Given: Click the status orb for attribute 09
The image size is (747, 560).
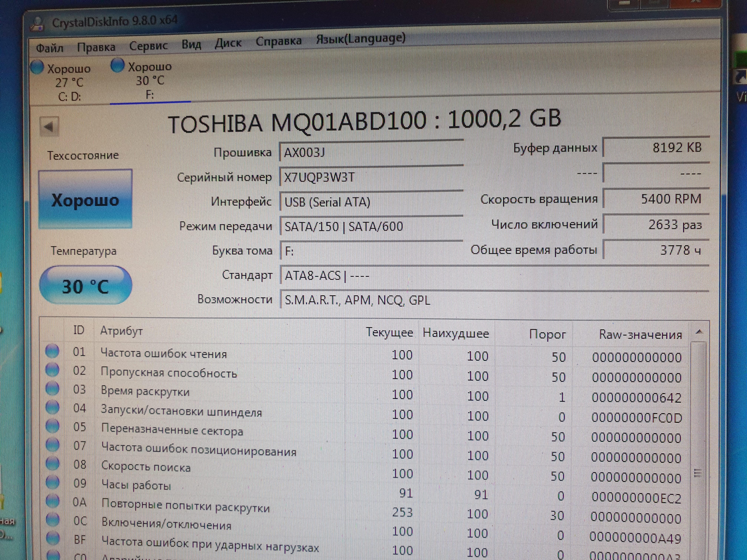Looking at the screenshot, I should tap(52, 482).
